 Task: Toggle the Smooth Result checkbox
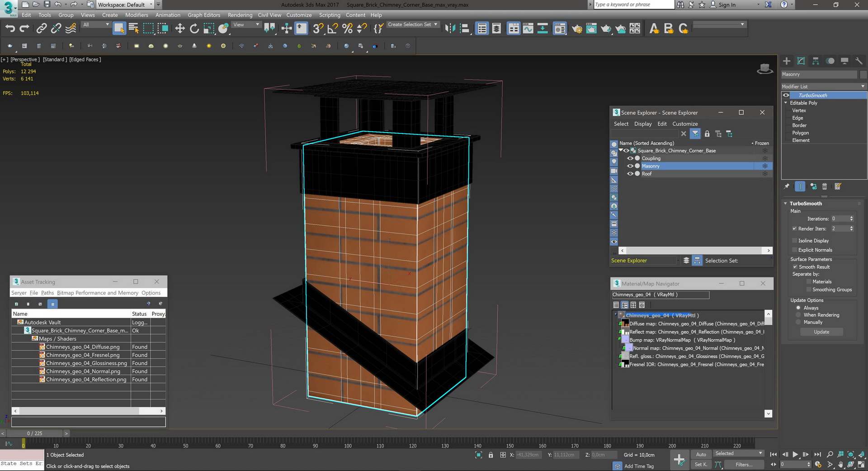tap(795, 267)
